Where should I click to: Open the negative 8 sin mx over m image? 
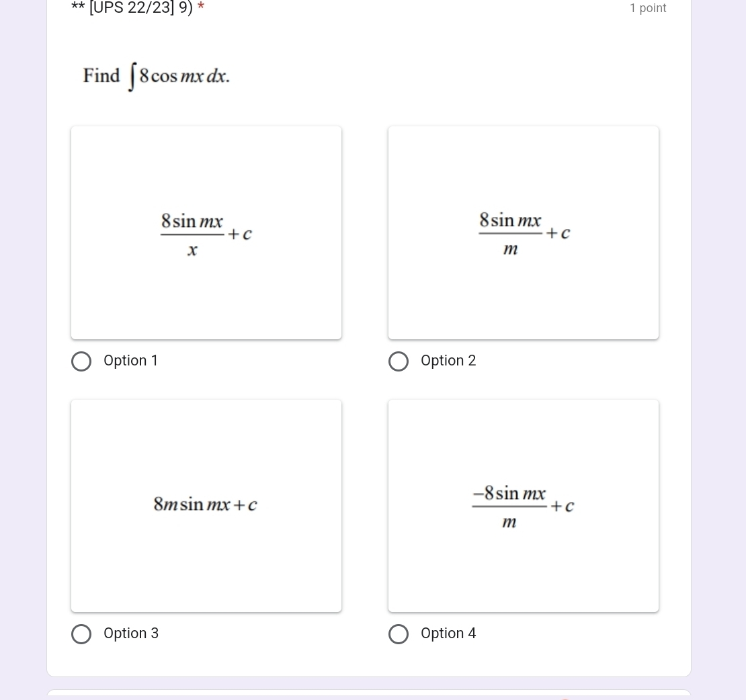click(524, 505)
